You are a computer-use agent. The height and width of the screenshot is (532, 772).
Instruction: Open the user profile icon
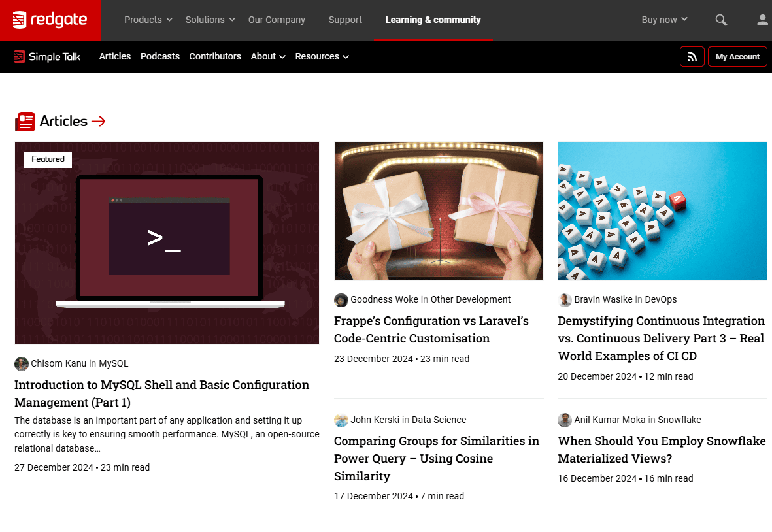[x=762, y=20]
